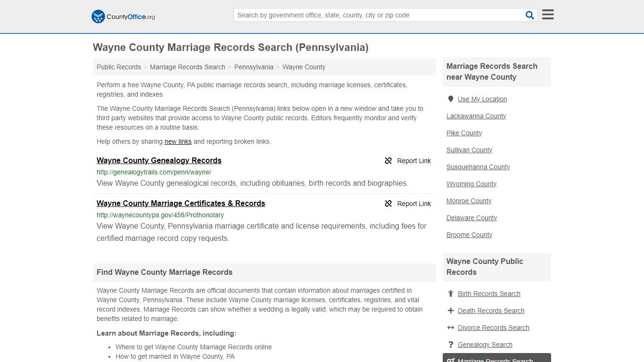Screen dimensions: 644x362
Task: Open the hamburger menu
Action: (548, 15)
